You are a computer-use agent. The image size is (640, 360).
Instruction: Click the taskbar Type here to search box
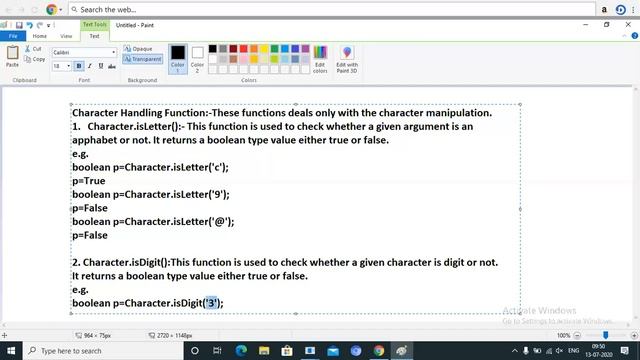(x=103, y=351)
